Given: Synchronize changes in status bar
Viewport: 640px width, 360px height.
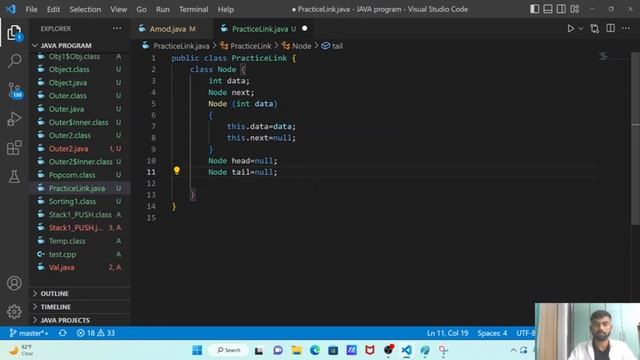Looking at the screenshot, I should tap(62, 333).
